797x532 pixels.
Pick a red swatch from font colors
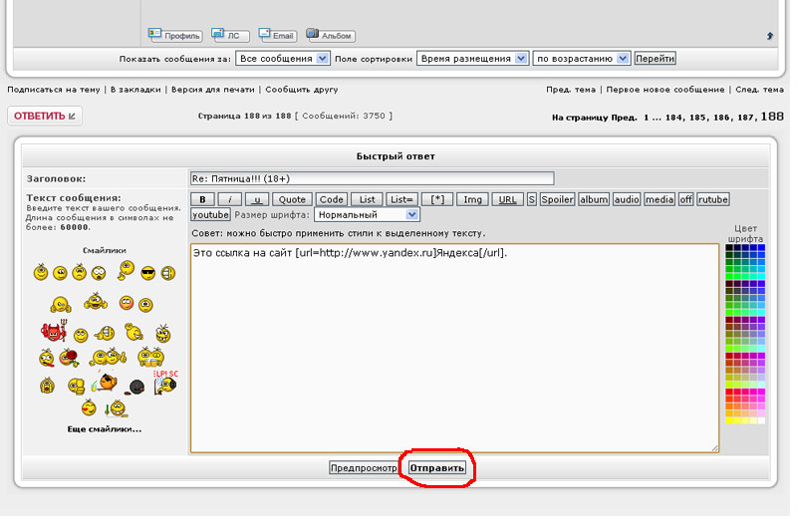click(730, 394)
